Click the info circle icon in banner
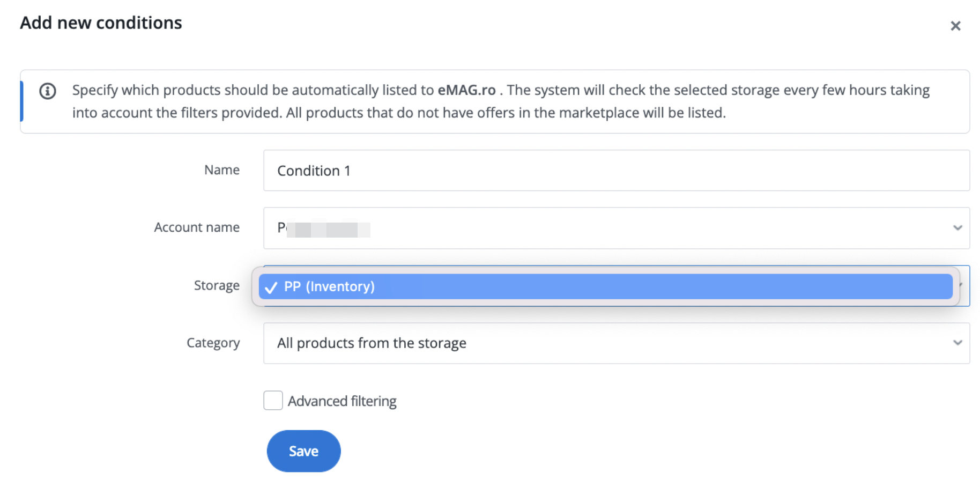 (48, 91)
